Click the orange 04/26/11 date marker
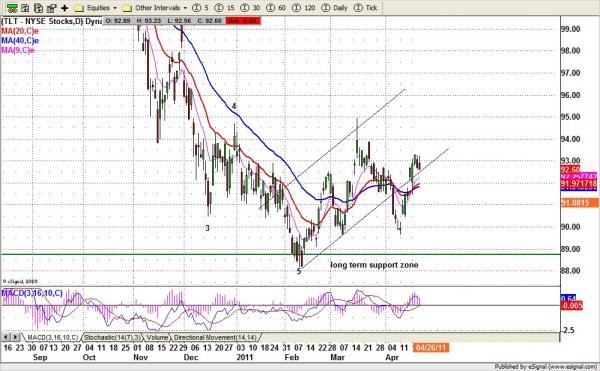This screenshot has width=600, height=371. pos(430,348)
